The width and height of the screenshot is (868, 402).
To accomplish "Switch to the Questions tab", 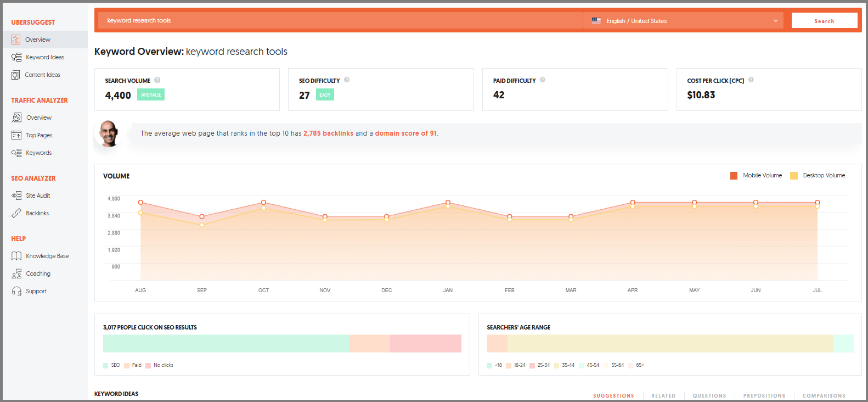I will [709, 395].
